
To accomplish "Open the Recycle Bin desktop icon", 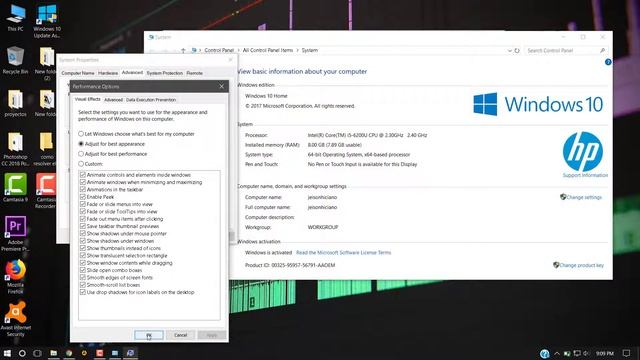I will pyautogui.click(x=16, y=60).
